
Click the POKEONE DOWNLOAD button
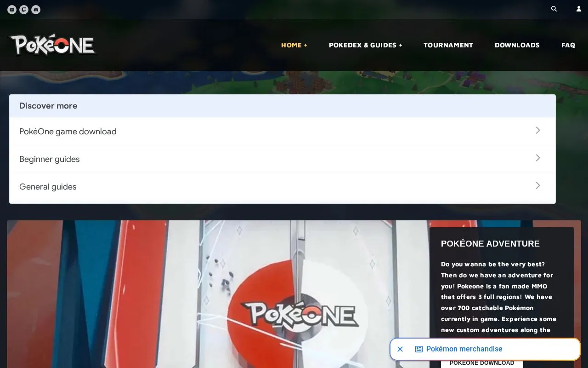point(482,362)
